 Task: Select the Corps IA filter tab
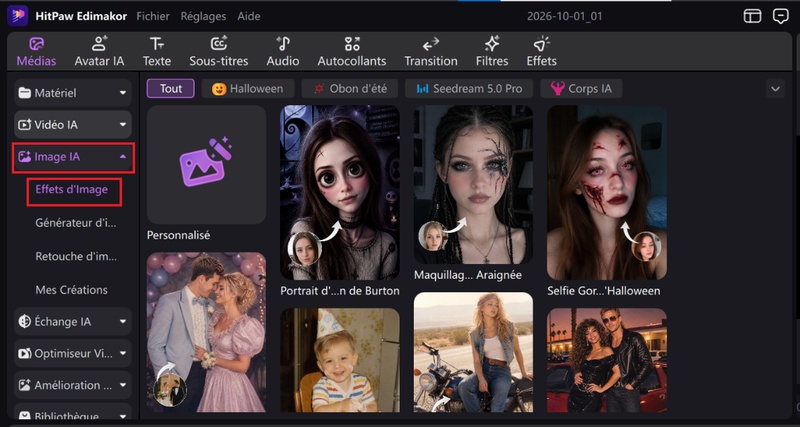(581, 88)
